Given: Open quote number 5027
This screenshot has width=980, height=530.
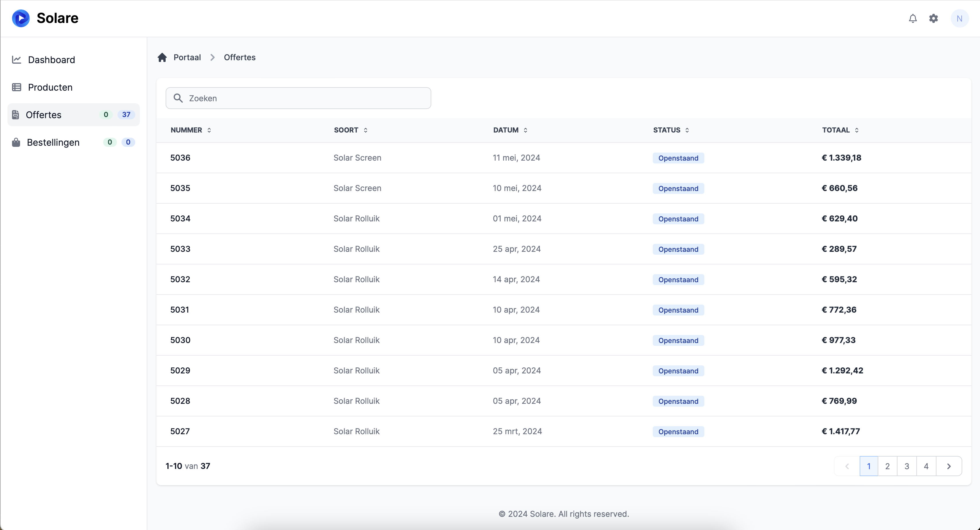Looking at the screenshot, I should pyautogui.click(x=180, y=431).
